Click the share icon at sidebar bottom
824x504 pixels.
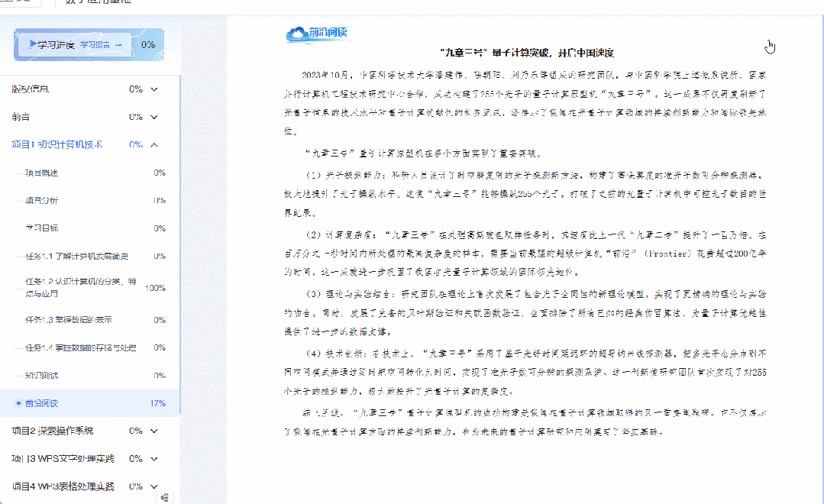click(164, 498)
